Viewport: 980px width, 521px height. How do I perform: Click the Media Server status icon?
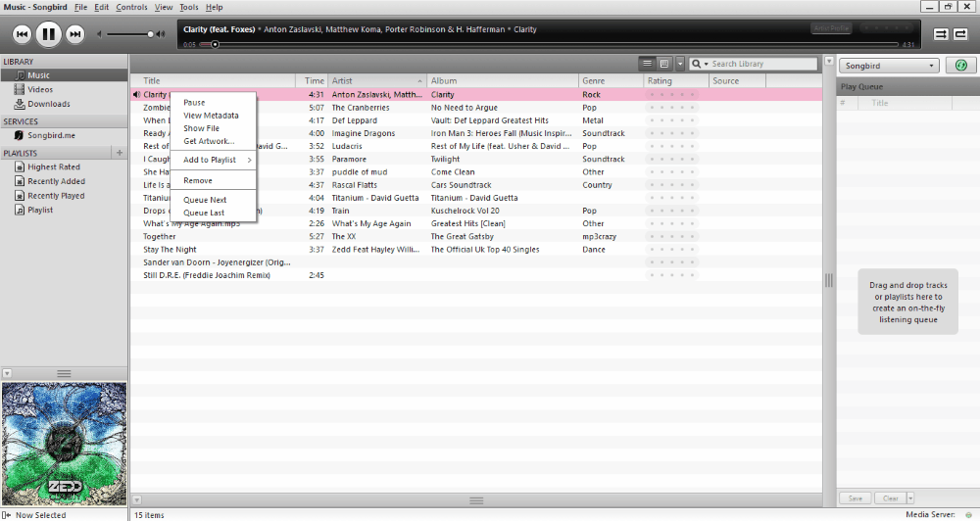pyautogui.click(x=969, y=515)
